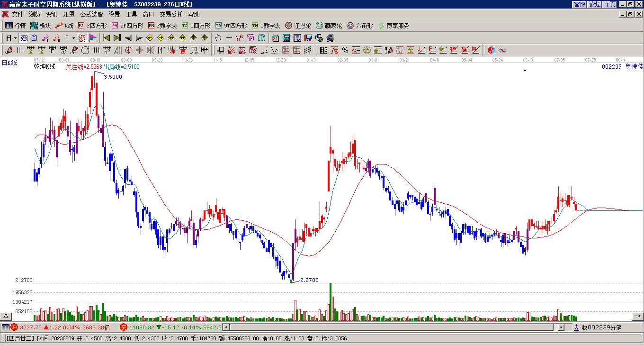Click the red-blue yin-yang icon
644x345 pixels.
(492, 50)
